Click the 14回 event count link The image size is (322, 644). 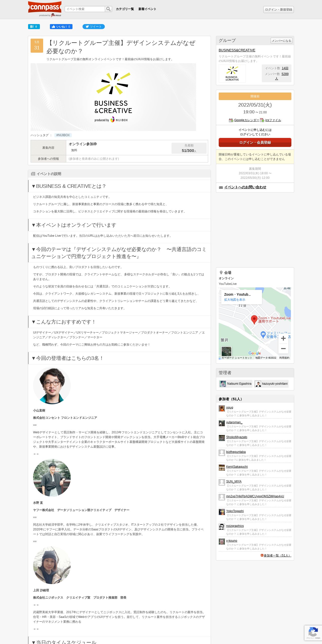pos(285,68)
